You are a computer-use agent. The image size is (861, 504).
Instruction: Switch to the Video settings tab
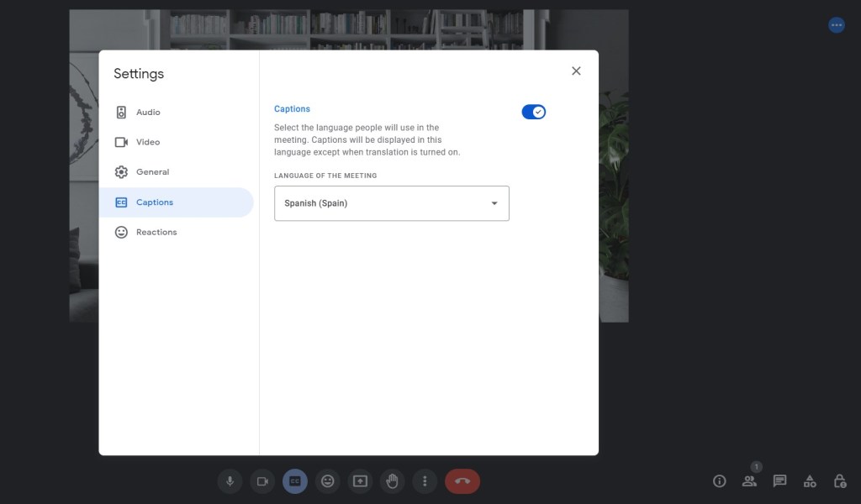point(148,142)
